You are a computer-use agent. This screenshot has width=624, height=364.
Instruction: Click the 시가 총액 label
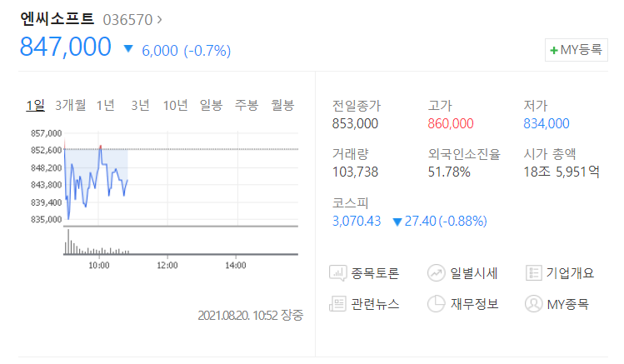550,154
